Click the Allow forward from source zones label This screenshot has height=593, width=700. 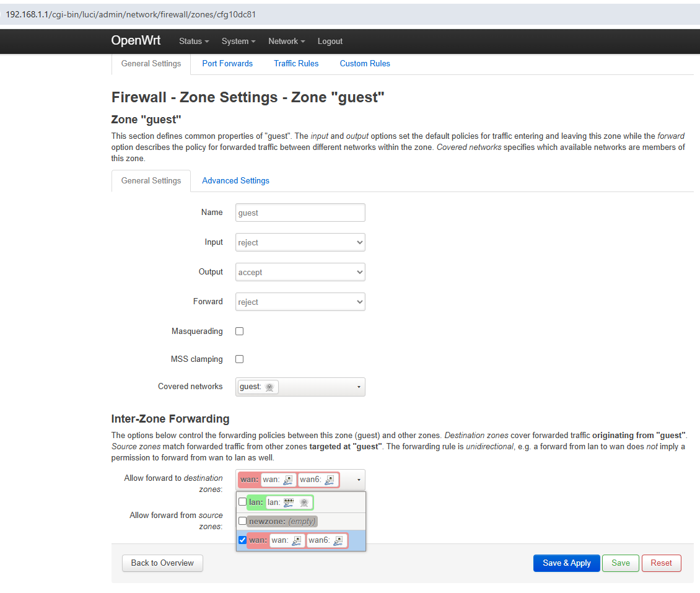pyautogui.click(x=176, y=521)
